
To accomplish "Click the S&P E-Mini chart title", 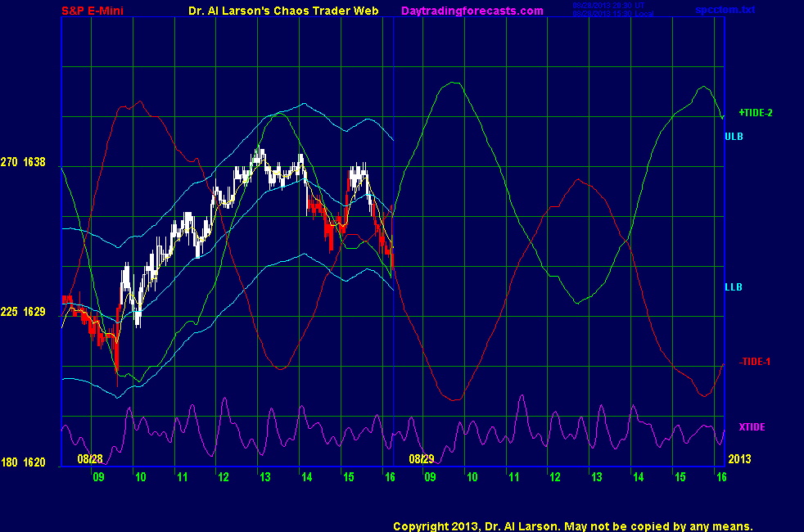I will (x=96, y=11).
